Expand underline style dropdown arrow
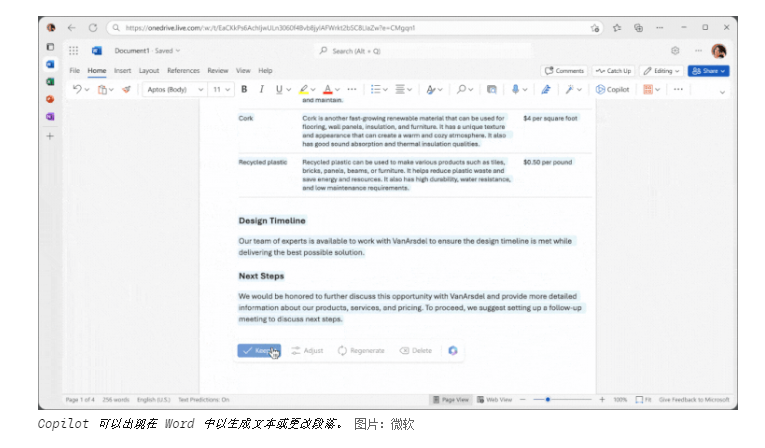 pos(289,90)
